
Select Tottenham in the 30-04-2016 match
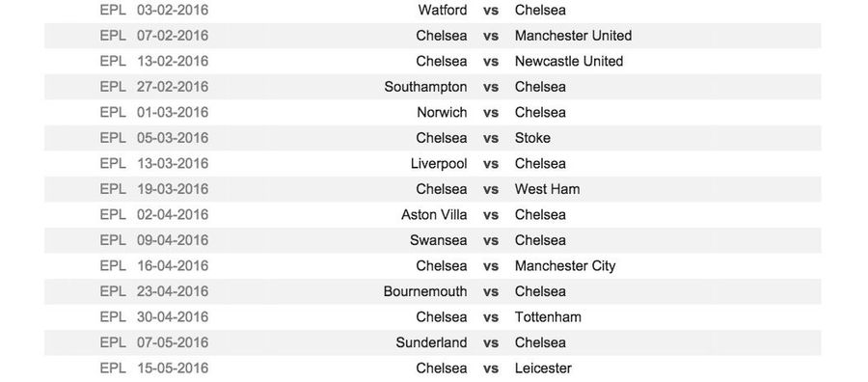(x=548, y=316)
